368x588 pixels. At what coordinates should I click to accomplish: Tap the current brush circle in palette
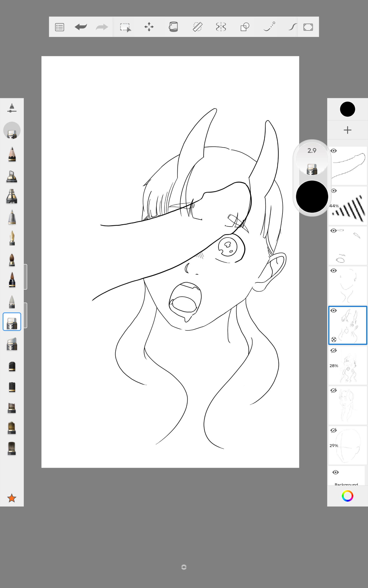coord(12,130)
